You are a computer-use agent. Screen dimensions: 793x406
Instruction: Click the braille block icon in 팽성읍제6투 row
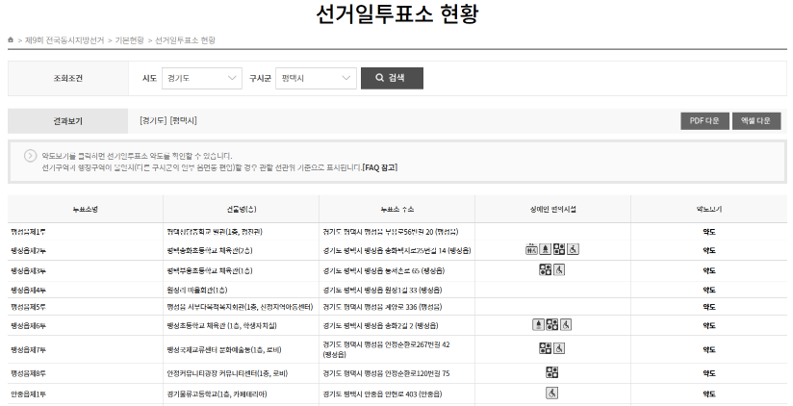pos(552,325)
